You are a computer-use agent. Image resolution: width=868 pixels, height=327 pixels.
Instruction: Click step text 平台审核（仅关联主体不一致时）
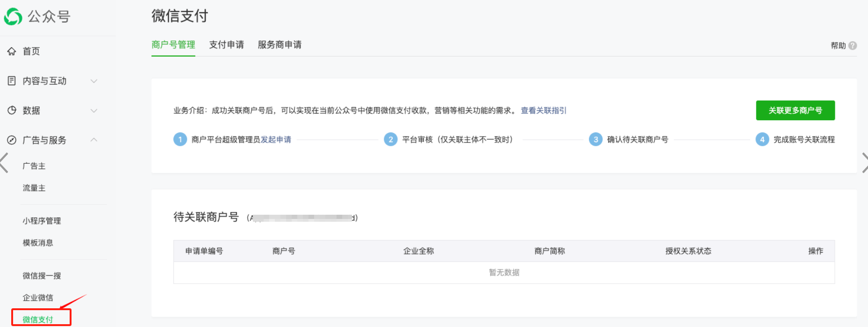458,139
